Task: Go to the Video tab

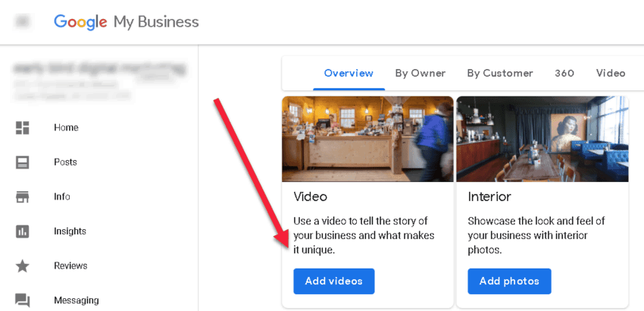Action: [611, 74]
